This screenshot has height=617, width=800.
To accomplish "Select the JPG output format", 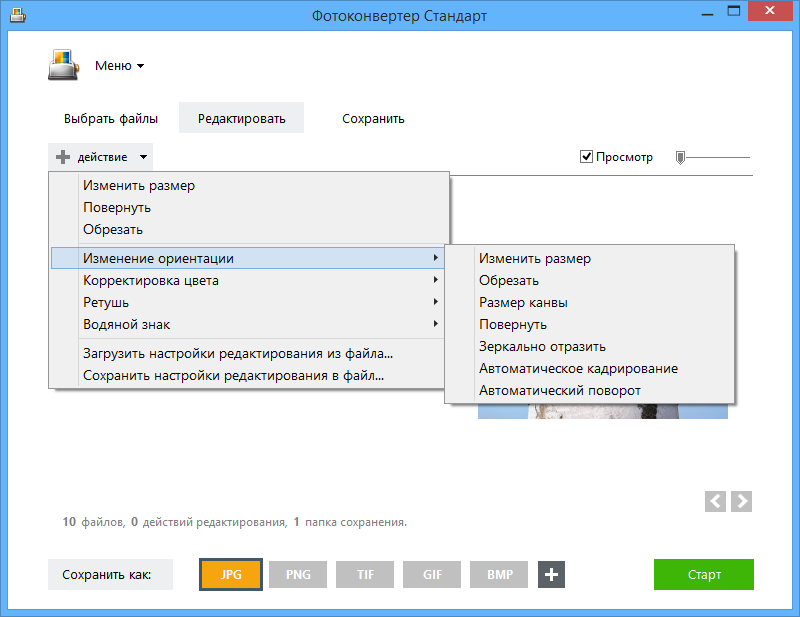I will tap(231, 575).
